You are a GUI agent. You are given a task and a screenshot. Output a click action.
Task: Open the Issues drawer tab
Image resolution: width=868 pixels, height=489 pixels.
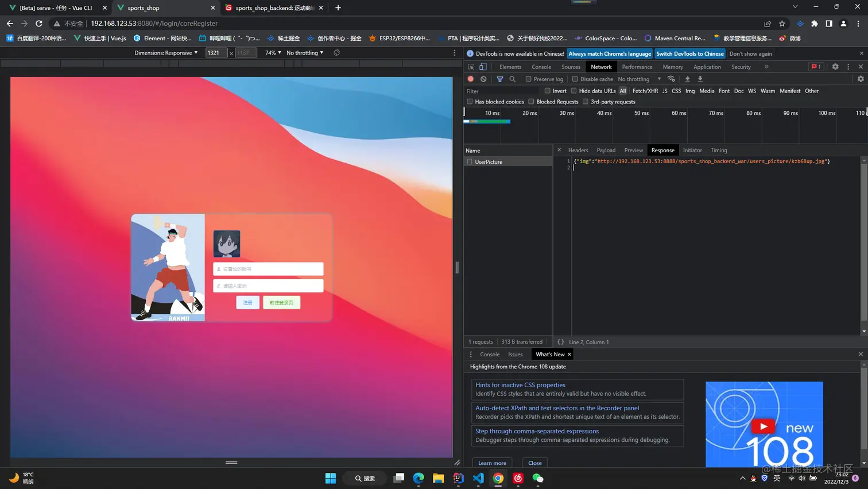point(516,355)
